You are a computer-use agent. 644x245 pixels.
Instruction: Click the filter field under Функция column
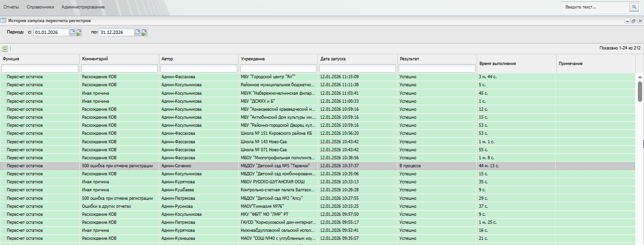pyautogui.click(x=40, y=68)
